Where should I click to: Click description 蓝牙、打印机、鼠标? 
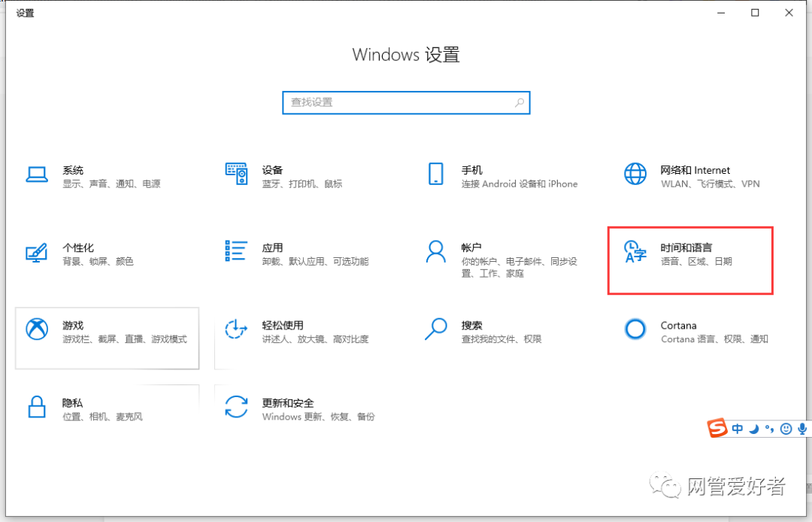(x=302, y=184)
